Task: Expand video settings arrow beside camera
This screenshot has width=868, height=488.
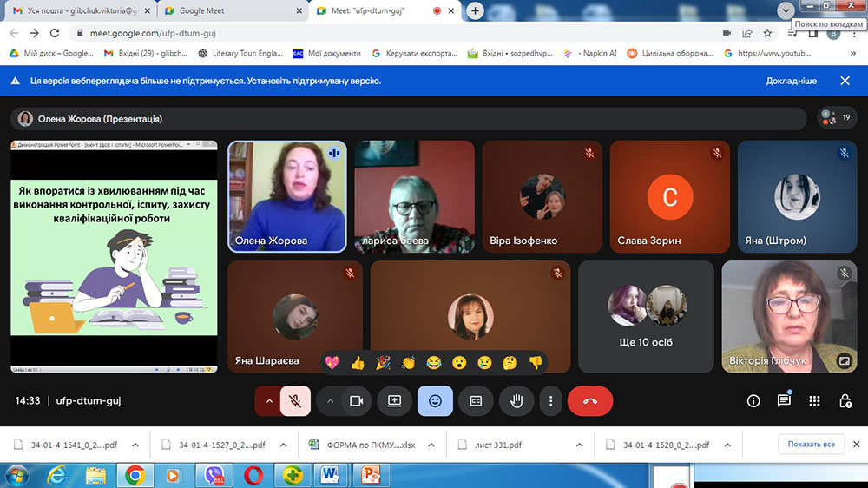Action: (x=330, y=401)
